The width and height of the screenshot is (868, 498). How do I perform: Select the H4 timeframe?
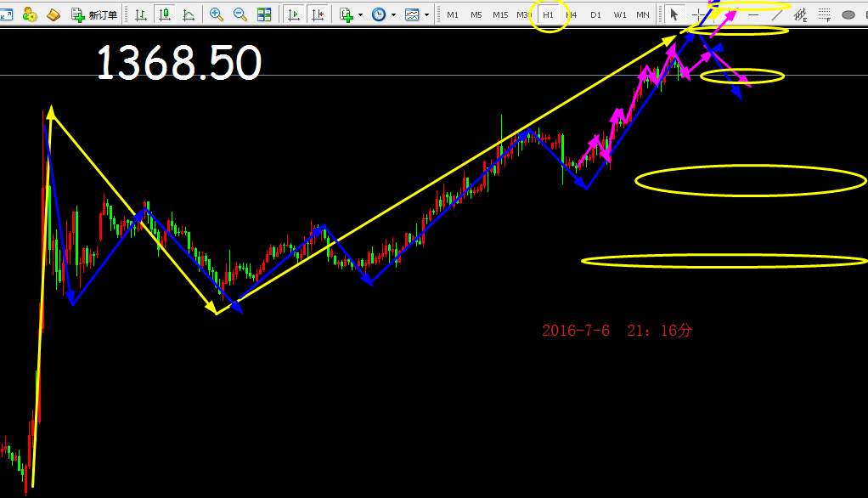click(572, 15)
